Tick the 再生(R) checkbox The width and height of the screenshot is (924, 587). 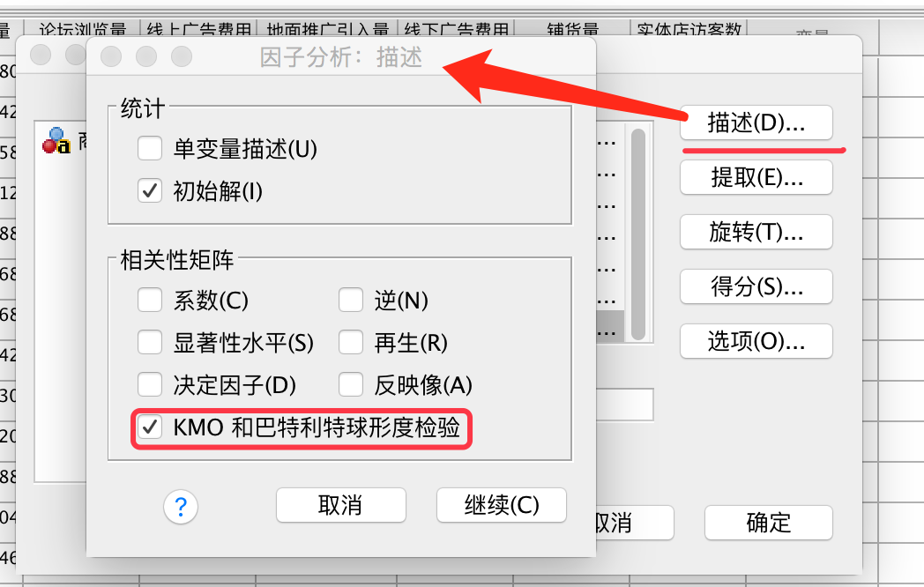click(x=351, y=342)
